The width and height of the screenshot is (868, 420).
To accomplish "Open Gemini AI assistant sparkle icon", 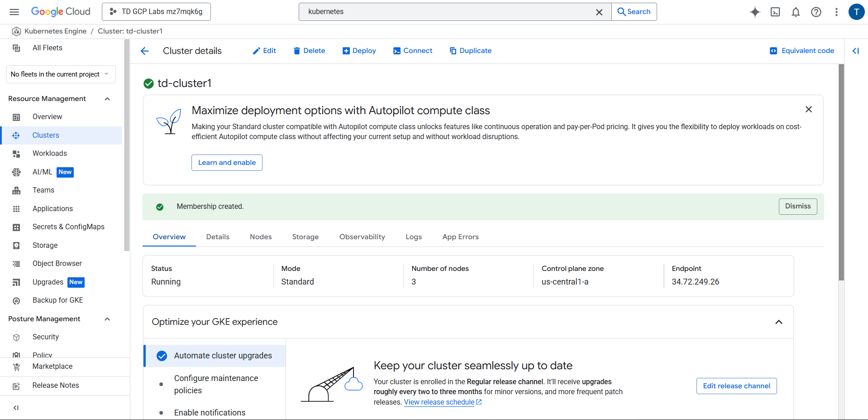I will point(755,12).
